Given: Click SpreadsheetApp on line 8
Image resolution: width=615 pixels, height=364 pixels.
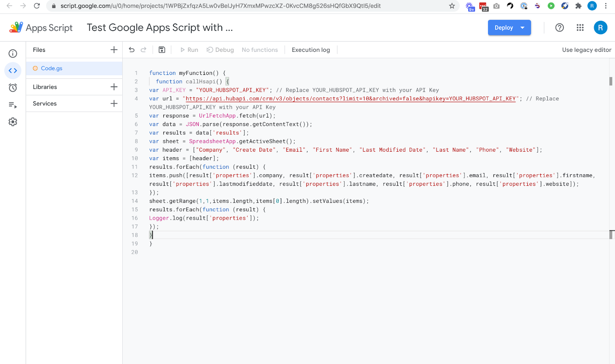Looking at the screenshot, I should pos(212,141).
